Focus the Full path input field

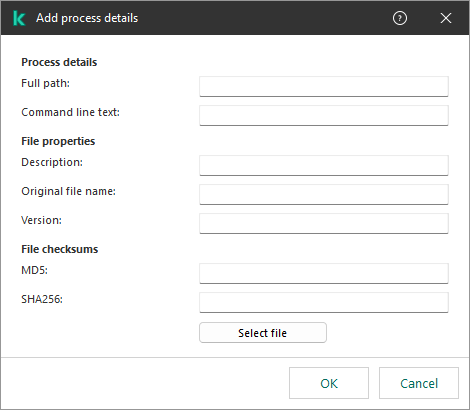324,87
